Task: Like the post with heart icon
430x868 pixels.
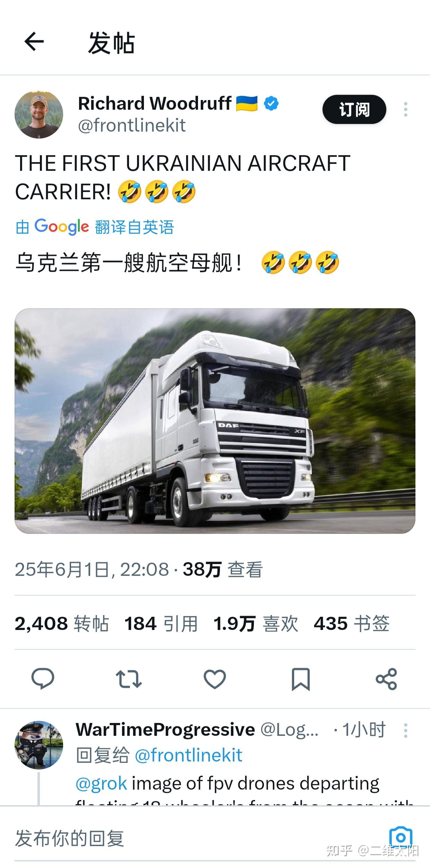Action: (x=215, y=679)
